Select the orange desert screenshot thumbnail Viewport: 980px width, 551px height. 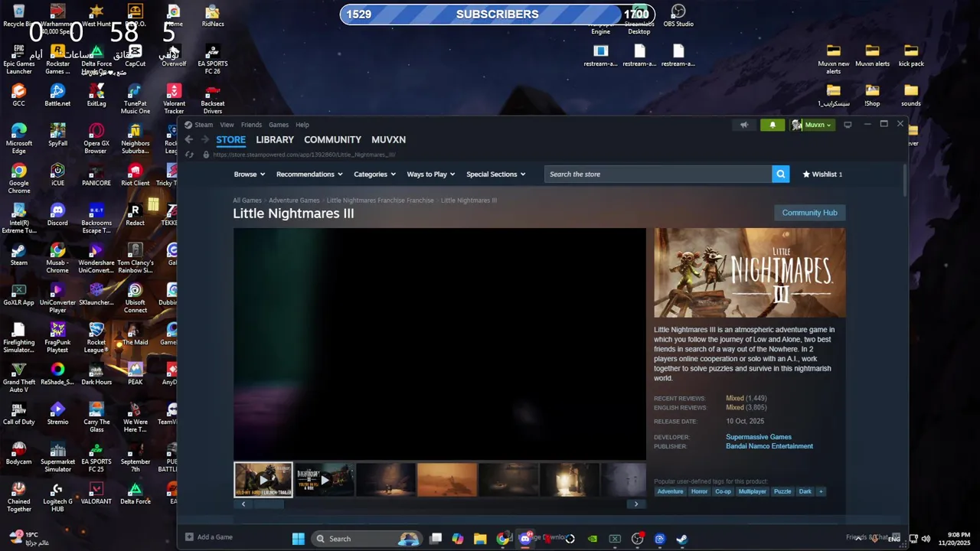coord(447,480)
